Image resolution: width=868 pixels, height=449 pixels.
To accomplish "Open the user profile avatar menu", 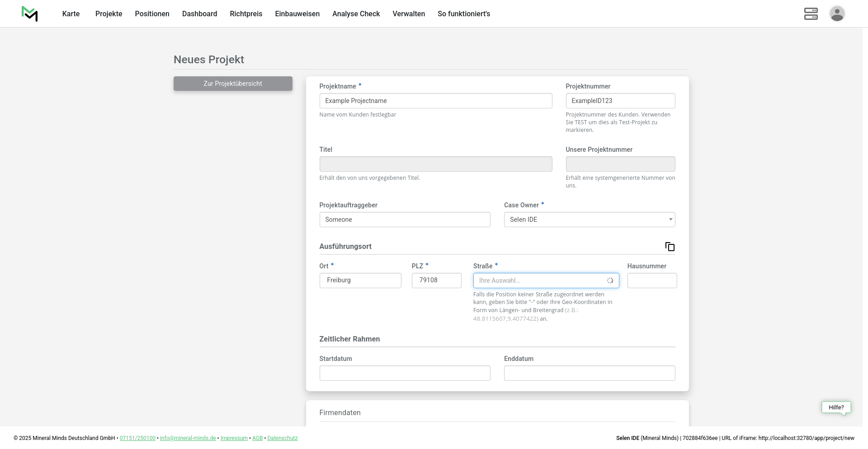I will point(837,14).
